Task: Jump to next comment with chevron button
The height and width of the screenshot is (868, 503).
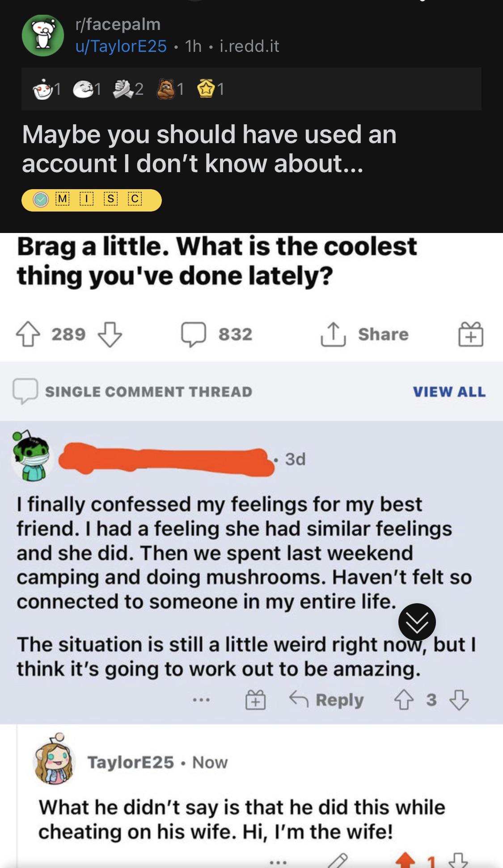Action: (x=417, y=622)
